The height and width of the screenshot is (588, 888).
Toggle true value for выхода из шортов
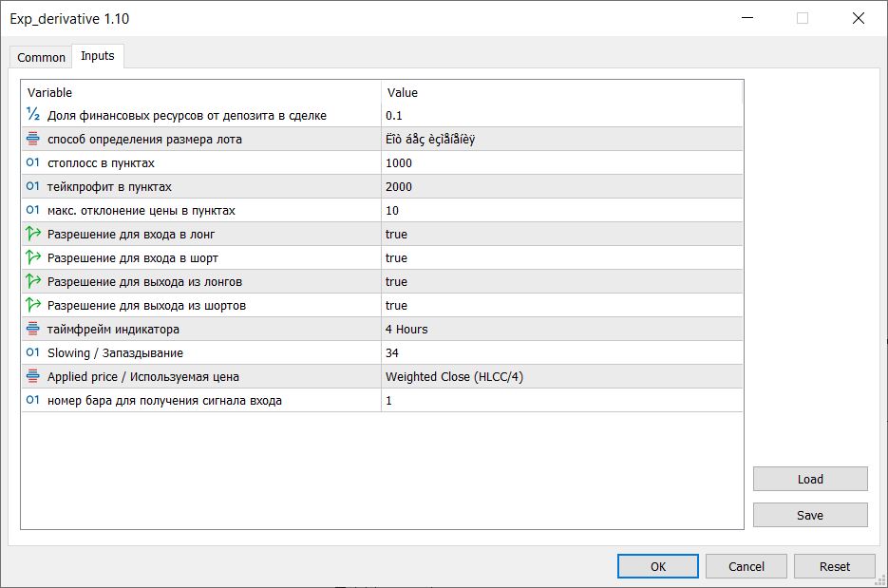(560, 305)
